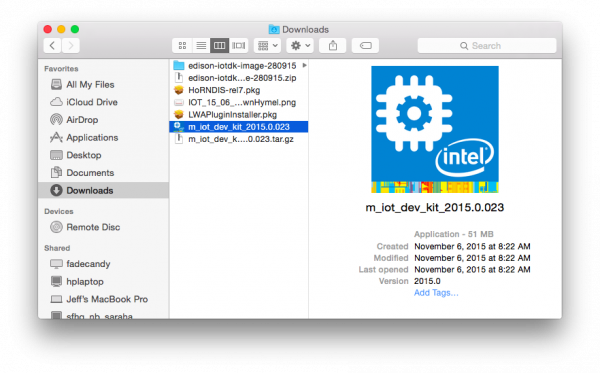The width and height of the screenshot is (600, 373).
Task: Open iCloud Drive in sidebar
Action: [103, 102]
